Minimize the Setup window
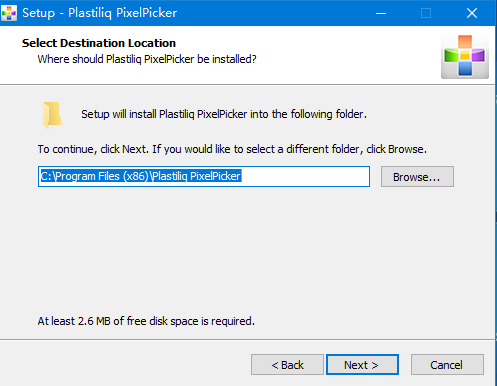 (381, 13)
